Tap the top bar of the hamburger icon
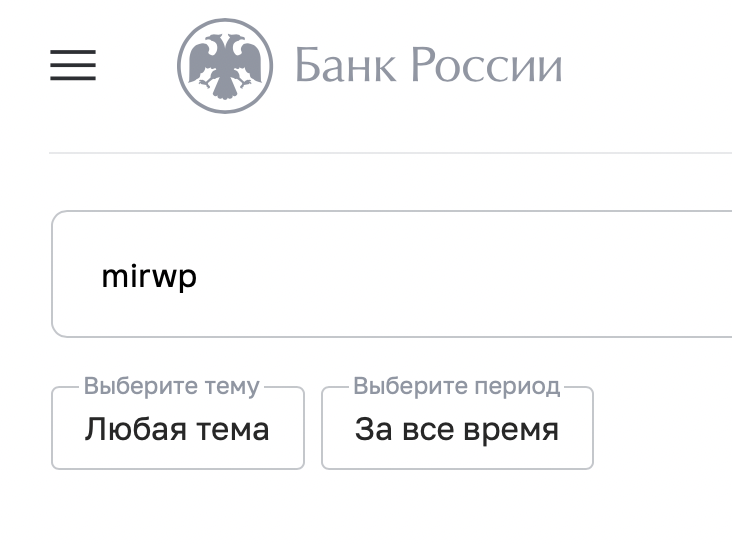The width and height of the screenshot is (732, 544). (73, 52)
